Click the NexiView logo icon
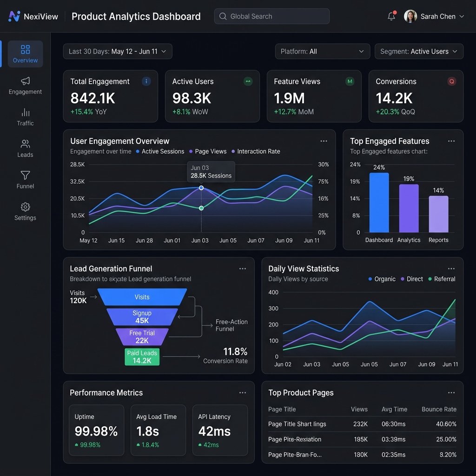Image resolution: width=476 pixels, height=476 pixels. tap(14, 16)
